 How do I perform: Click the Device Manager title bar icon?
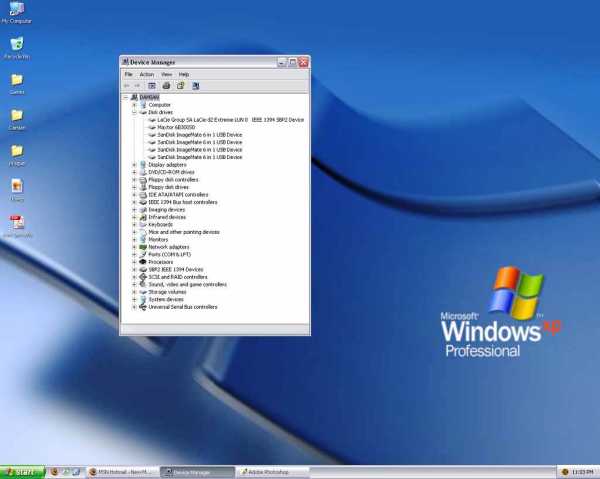pos(125,62)
